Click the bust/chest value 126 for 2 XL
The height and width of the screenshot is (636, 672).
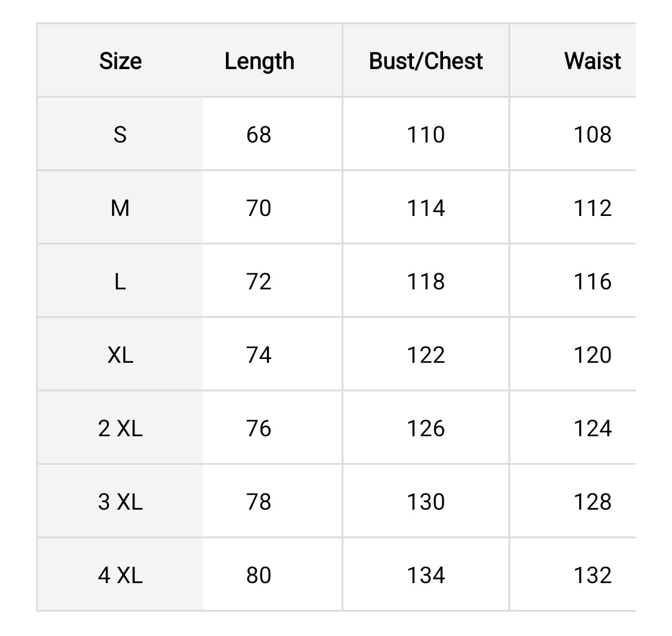tap(426, 428)
